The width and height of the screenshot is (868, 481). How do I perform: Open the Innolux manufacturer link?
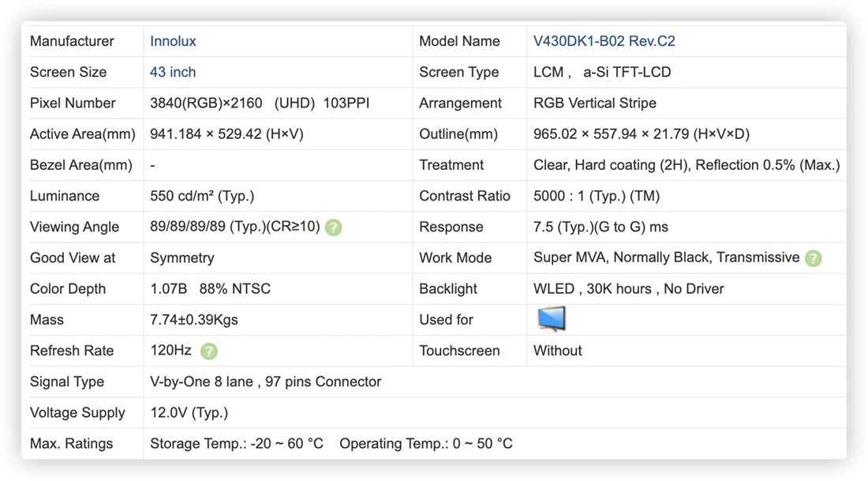tap(173, 41)
